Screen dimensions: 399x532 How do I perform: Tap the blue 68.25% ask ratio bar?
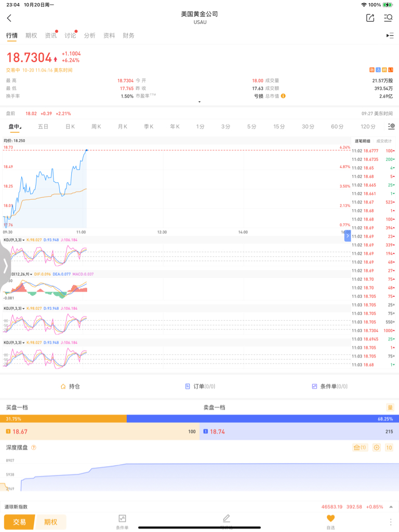(x=263, y=419)
